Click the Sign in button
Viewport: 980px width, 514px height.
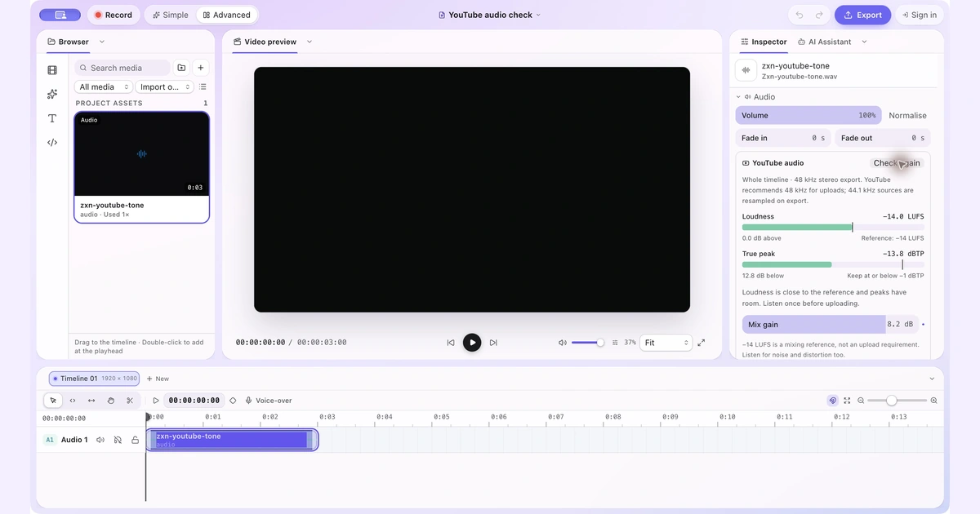click(920, 15)
